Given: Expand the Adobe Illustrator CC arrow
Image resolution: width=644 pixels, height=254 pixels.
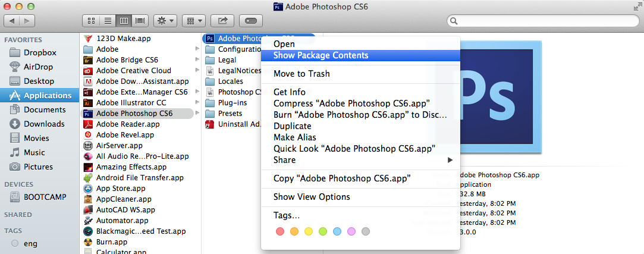Looking at the screenshot, I should pos(198,102).
